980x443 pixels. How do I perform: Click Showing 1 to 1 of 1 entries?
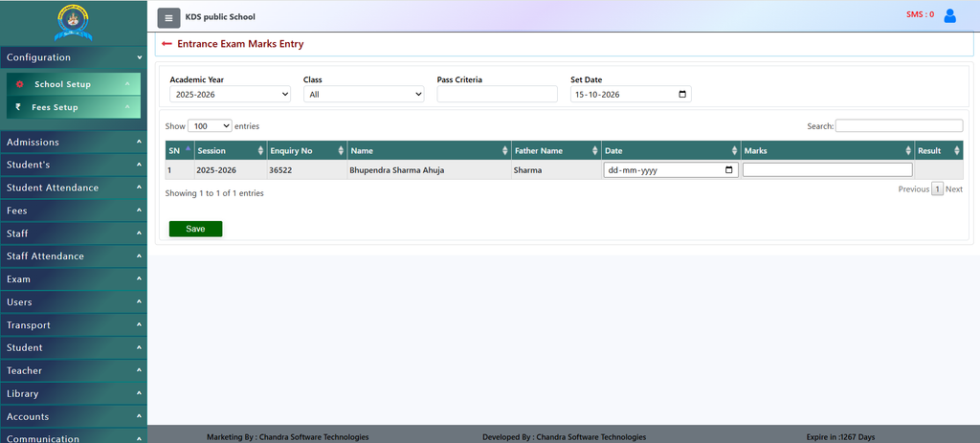tap(214, 193)
